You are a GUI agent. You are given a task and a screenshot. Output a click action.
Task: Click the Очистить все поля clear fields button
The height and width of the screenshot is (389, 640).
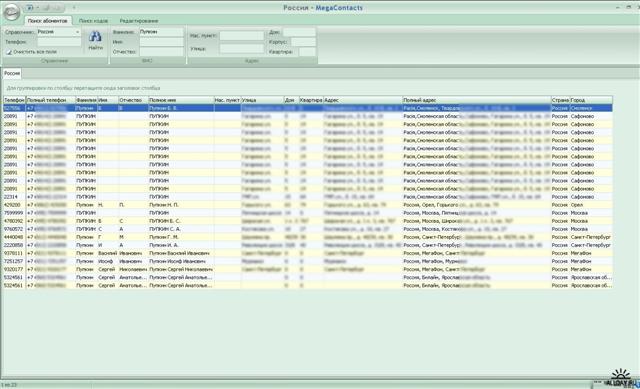pos(31,52)
